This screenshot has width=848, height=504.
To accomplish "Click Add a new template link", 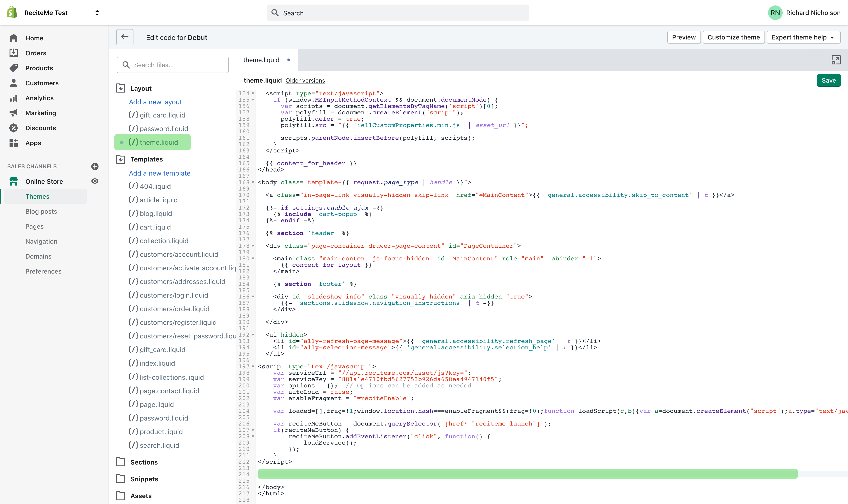I will 160,173.
